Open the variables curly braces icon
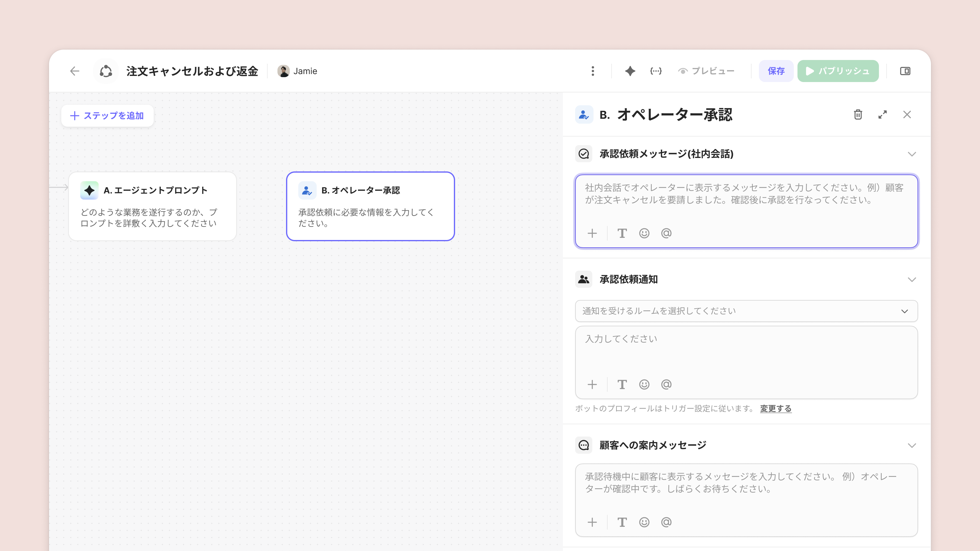Screen dimensions: 980x551 click(x=655, y=71)
